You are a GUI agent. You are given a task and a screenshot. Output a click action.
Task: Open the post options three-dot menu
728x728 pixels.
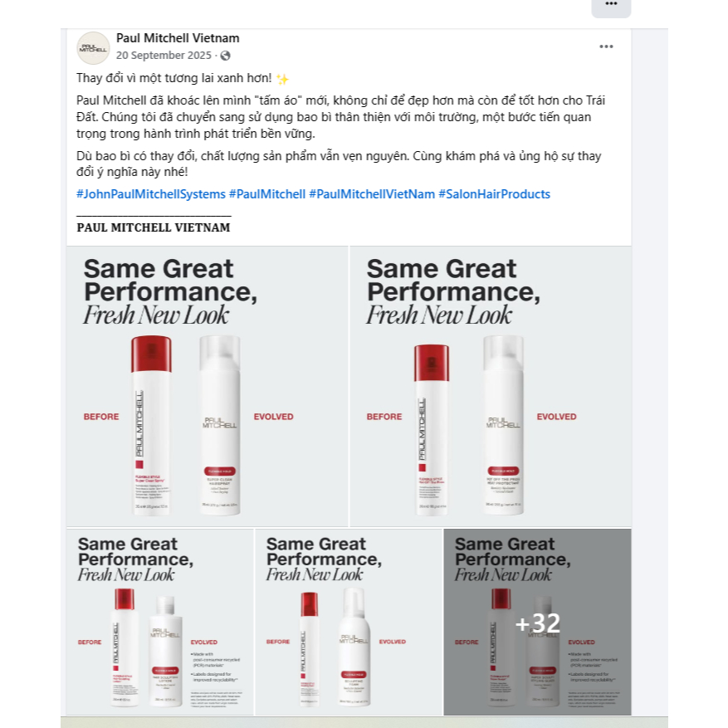(x=606, y=46)
